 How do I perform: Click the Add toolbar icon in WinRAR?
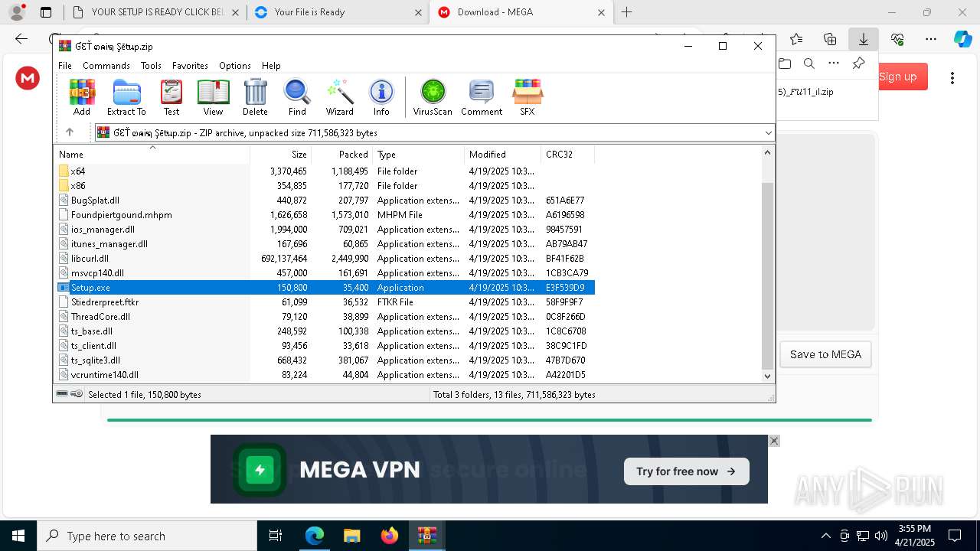tap(82, 98)
